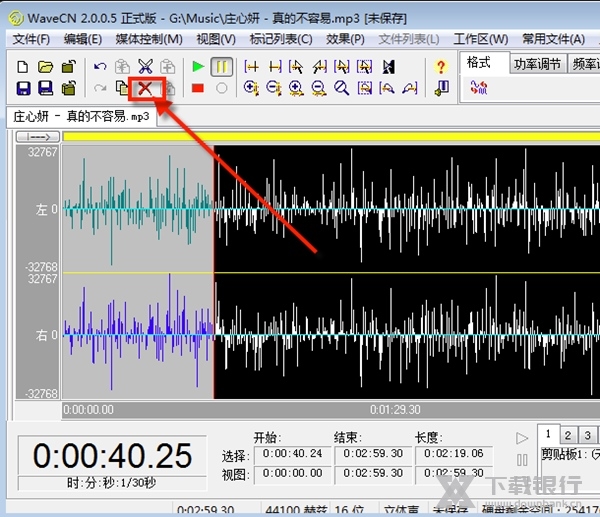Click the question mark help icon
The image size is (600, 517).
click(441, 66)
